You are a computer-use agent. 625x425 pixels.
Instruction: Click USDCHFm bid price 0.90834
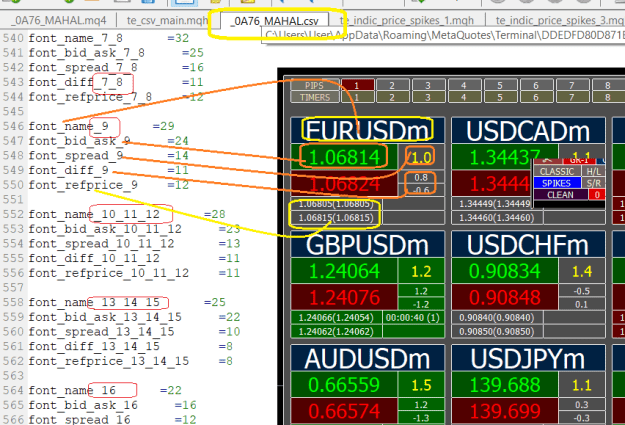point(505,271)
